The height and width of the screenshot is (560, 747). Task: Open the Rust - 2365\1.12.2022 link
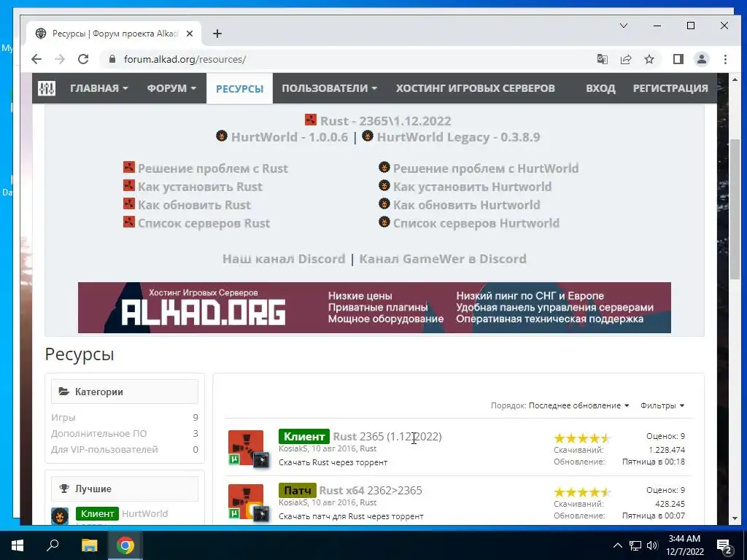pyautogui.click(x=385, y=121)
